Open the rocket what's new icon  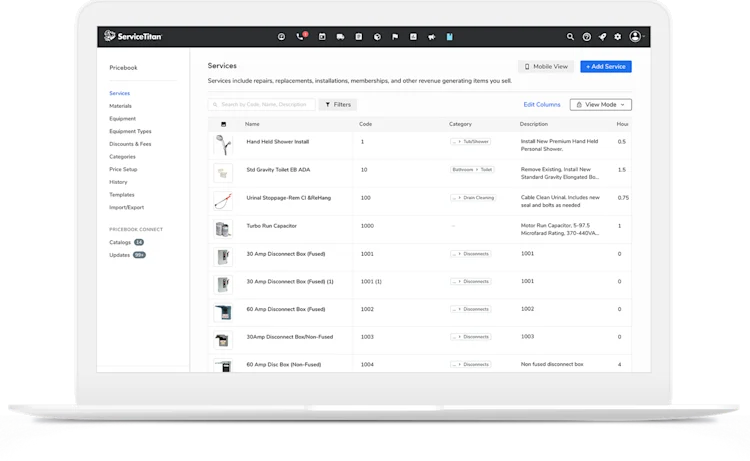602,37
